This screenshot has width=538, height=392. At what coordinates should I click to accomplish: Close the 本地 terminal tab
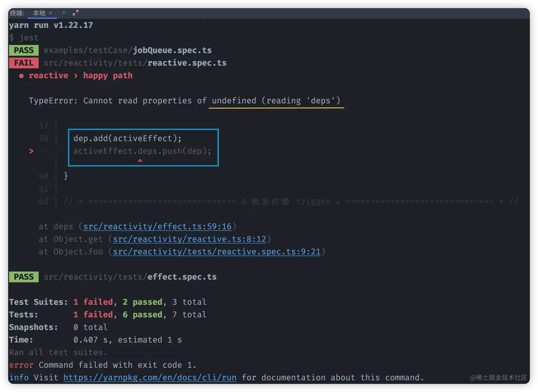pos(51,13)
